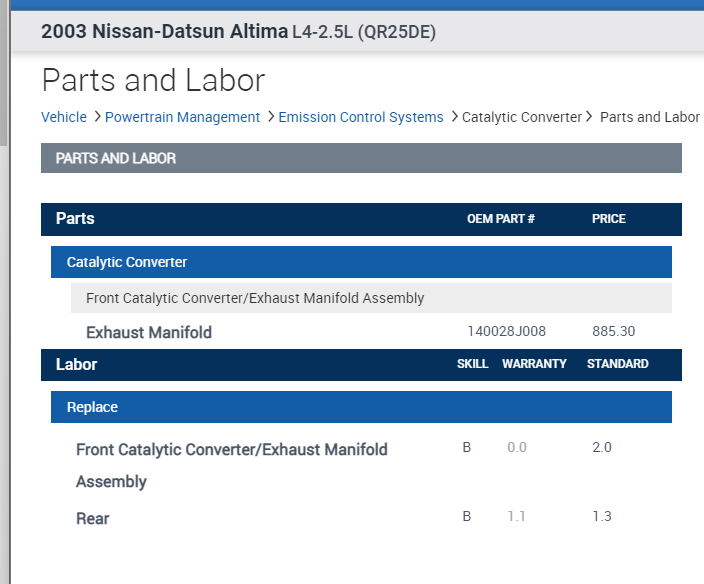The image size is (704, 584).
Task: Click the chevron after Emission Control Systems
Action: coord(453,117)
